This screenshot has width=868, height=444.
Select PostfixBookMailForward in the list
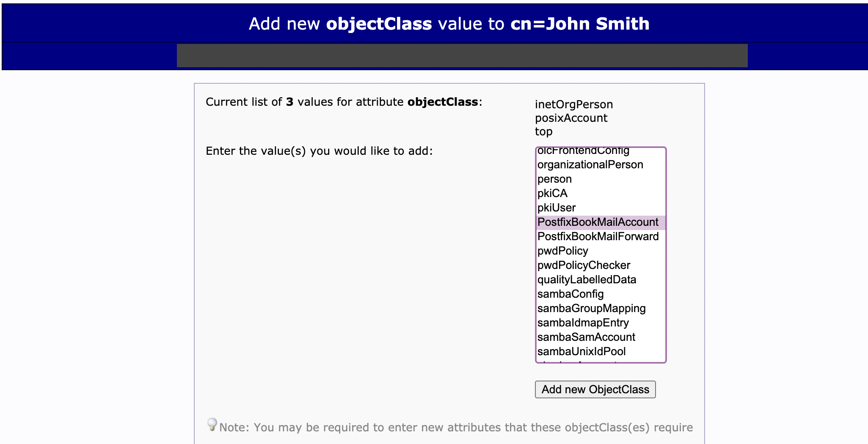601,236
